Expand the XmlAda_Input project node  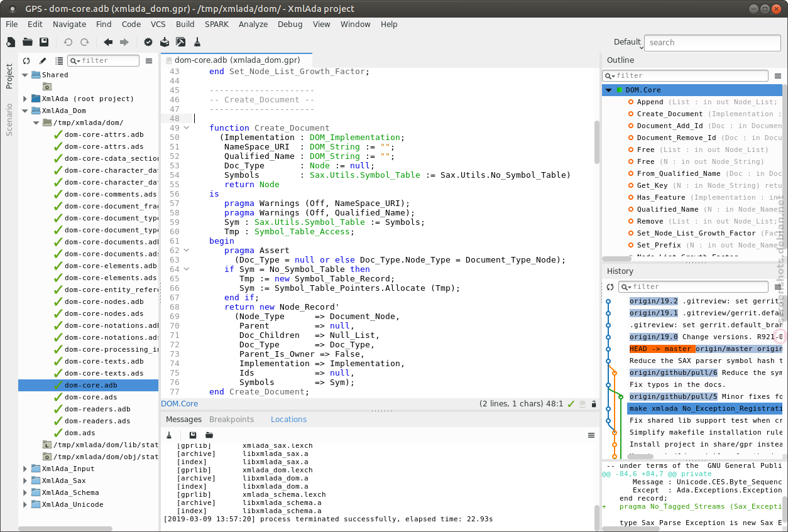pyautogui.click(x=26, y=469)
